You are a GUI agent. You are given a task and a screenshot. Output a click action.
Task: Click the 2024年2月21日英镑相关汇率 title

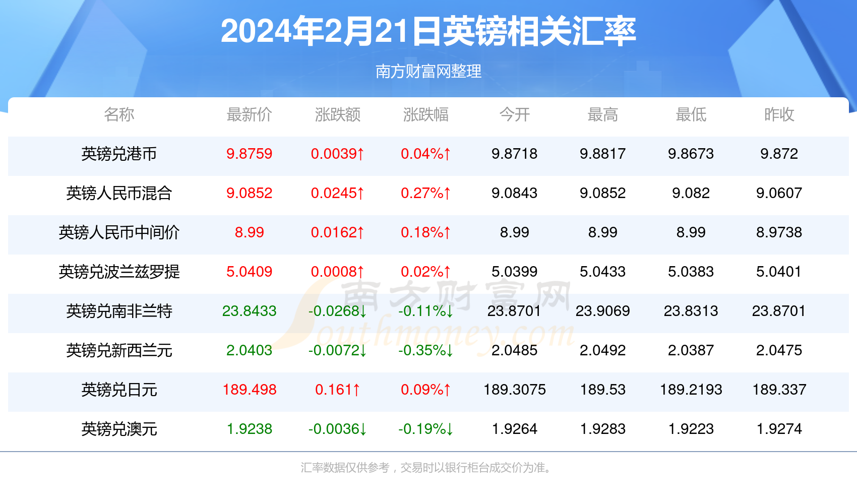(x=428, y=31)
